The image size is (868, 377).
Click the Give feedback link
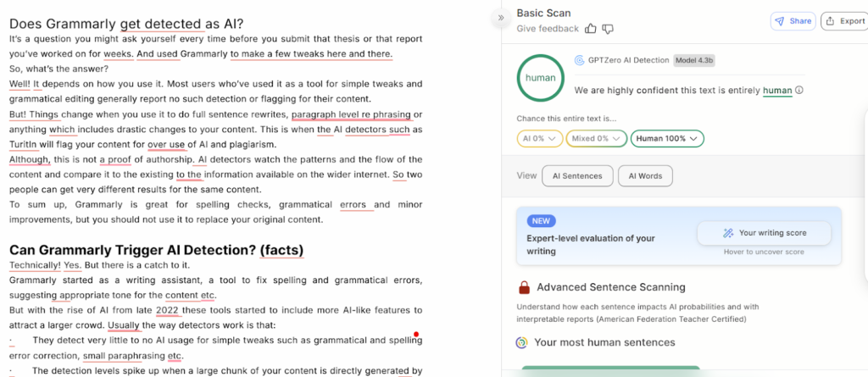click(548, 29)
